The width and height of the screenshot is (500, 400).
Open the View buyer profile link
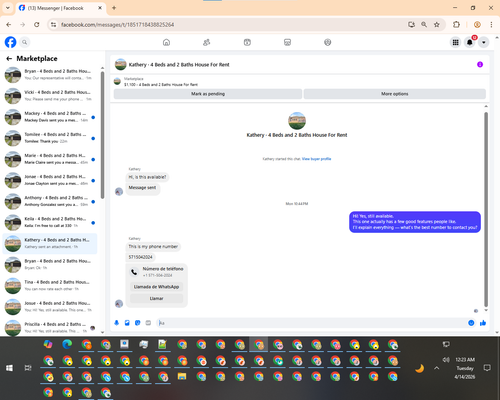(316, 159)
